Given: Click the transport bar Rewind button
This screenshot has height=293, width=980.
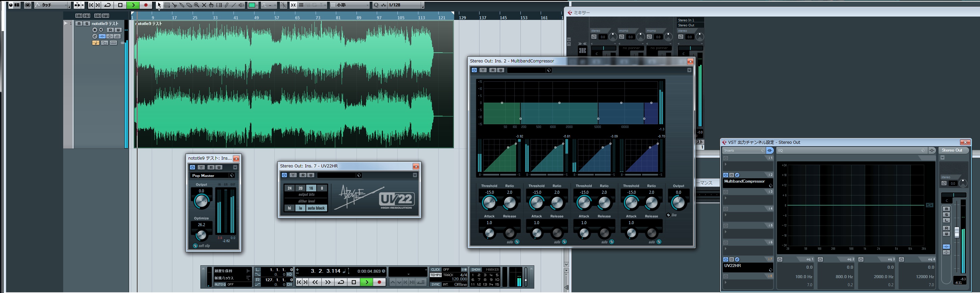Looking at the screenshot, I should 315,282.
